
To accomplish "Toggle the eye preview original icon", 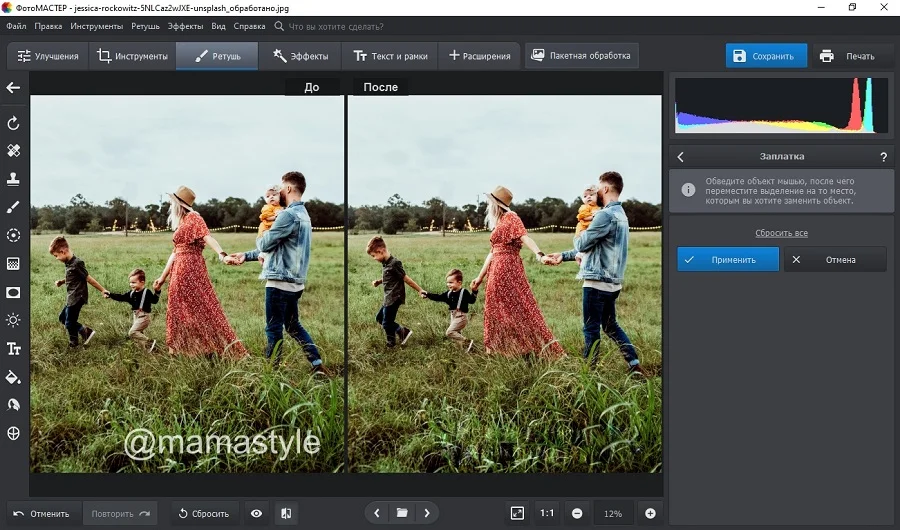I will click(257, 513).
